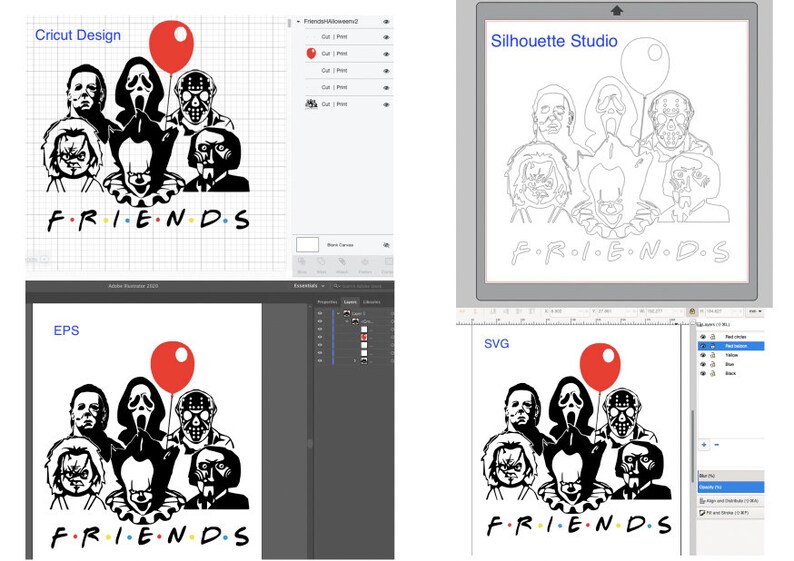
Task: Hide the Blue layer in Inkscape
Action: pyautogui.click(x=703, y=365)
